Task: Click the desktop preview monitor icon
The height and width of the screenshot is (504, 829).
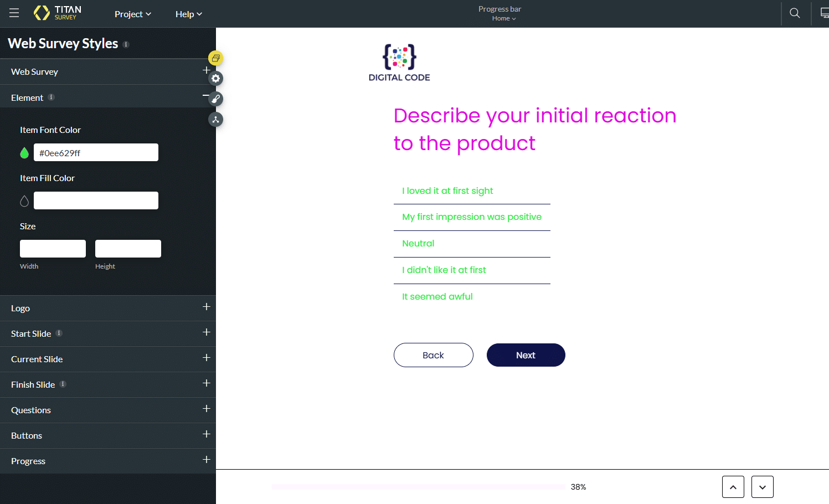Action: tap(824, 13)
